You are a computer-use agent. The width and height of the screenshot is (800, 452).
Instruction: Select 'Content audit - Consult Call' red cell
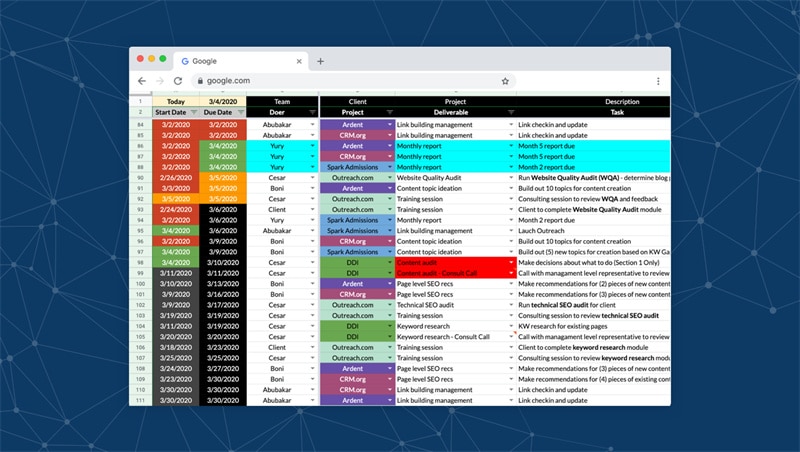tap(456, 273)
